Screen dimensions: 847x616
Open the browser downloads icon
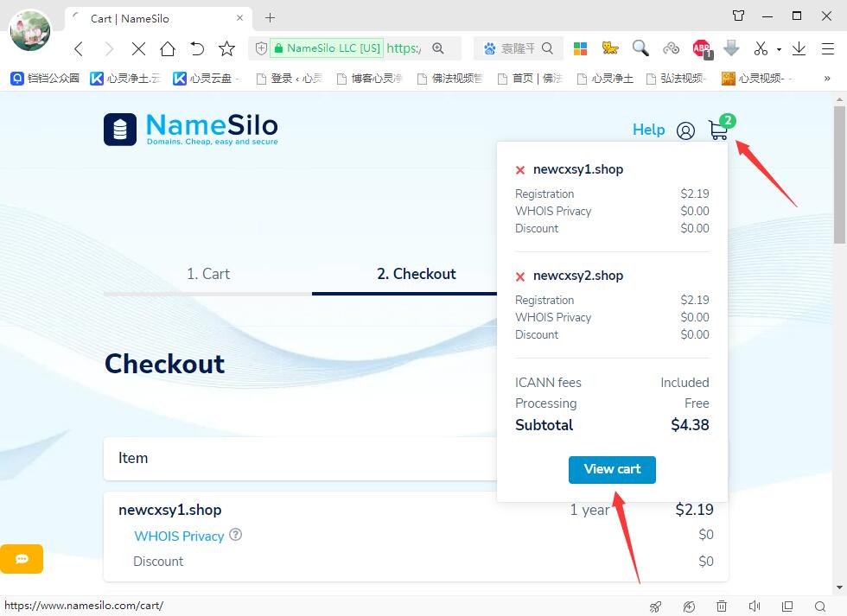[x=799, y=49]
